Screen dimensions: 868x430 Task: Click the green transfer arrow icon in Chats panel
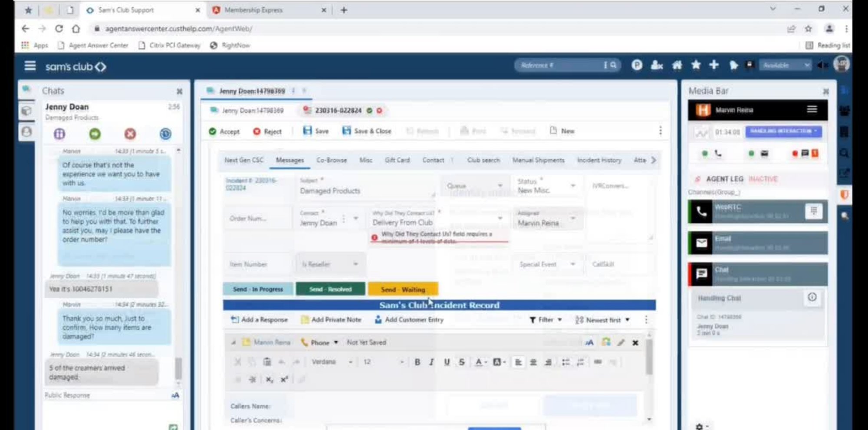coord(95,134)
